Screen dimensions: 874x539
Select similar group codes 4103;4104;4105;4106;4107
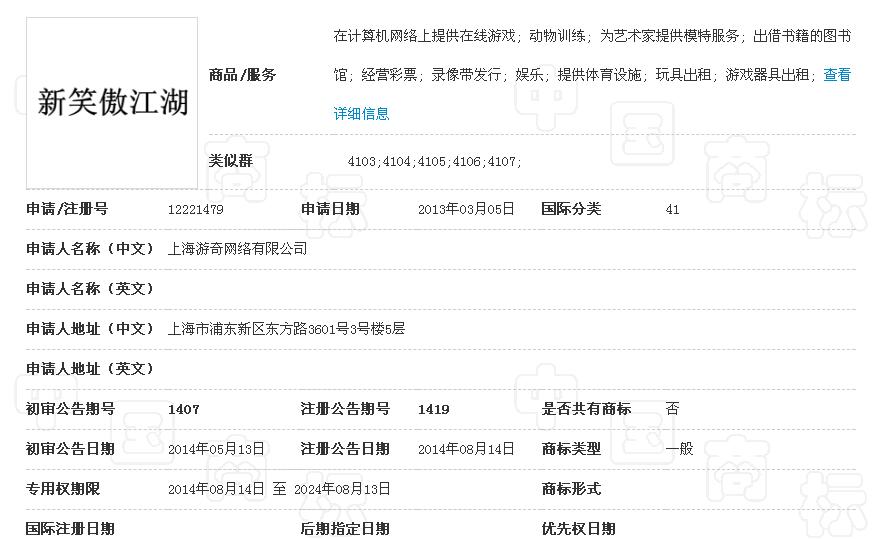click(x=434, y=162)
